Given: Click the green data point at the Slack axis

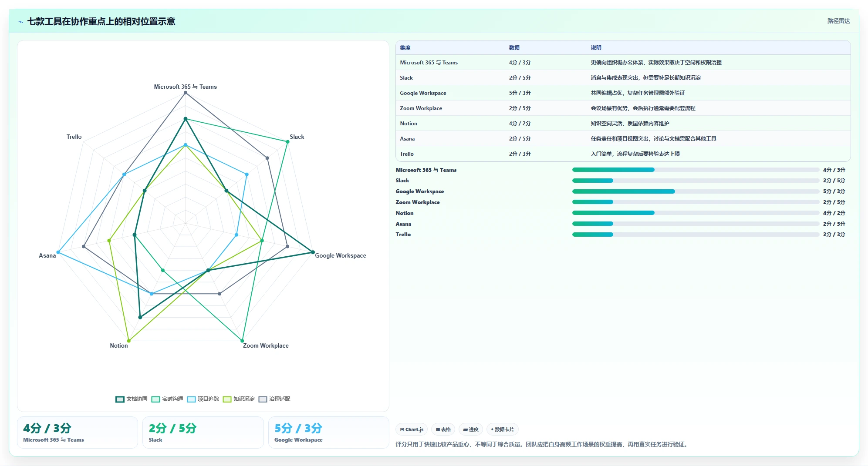Looking at the screenshot, I should [x=287, y=142].
